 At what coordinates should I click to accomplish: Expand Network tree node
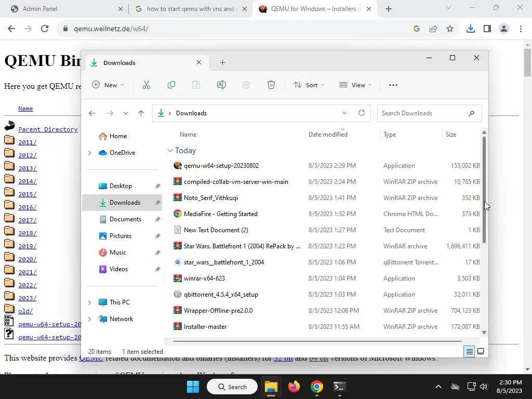pyautogui.click(x=89, y=319)
